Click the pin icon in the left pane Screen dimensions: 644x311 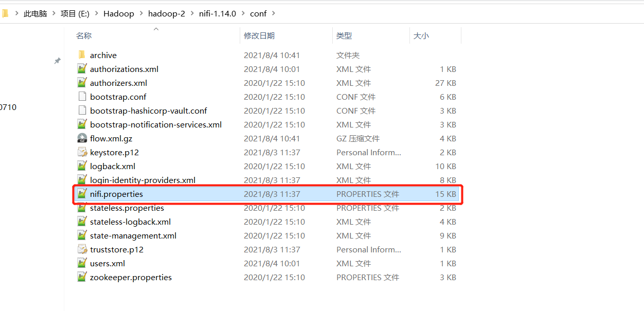tap(57, 61)
